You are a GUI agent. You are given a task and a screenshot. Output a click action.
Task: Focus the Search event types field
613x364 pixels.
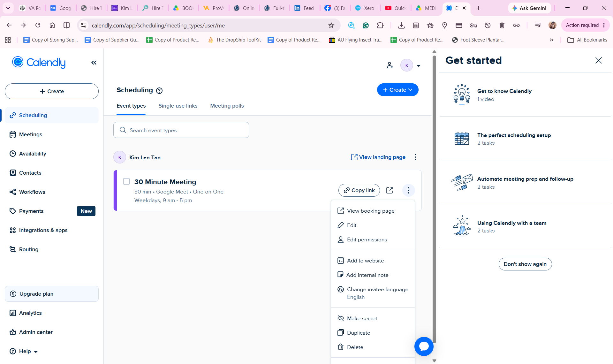click(x=181, y=130)
